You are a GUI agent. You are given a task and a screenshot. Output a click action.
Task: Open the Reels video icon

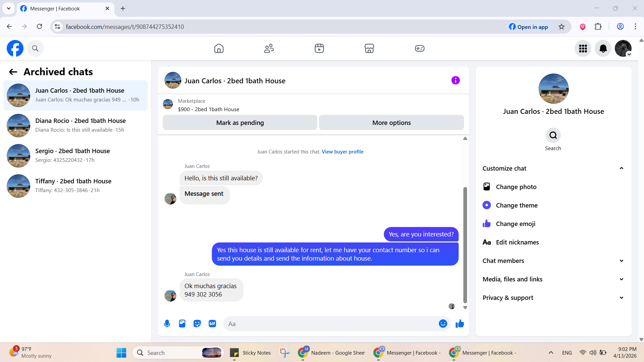point(319,48)
